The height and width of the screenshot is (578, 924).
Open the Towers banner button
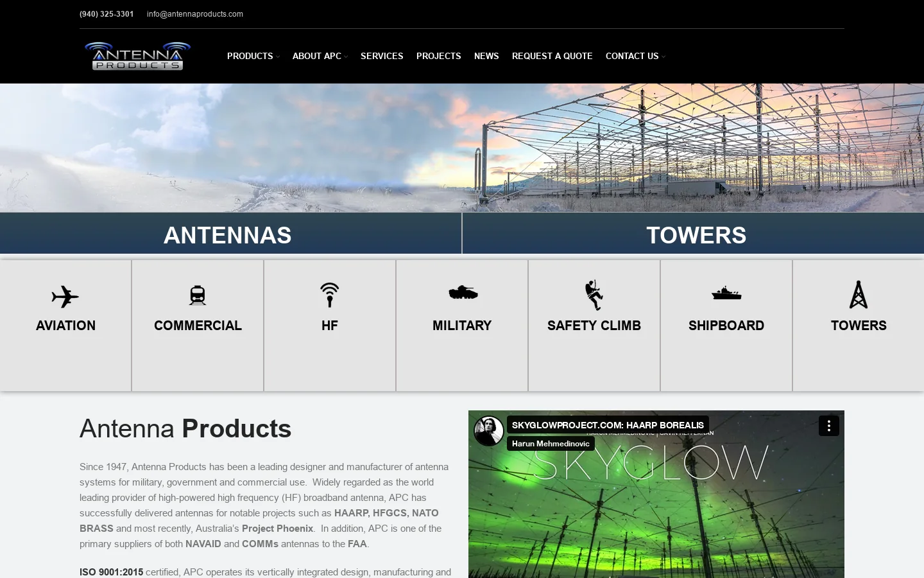(x=694, y=233)
